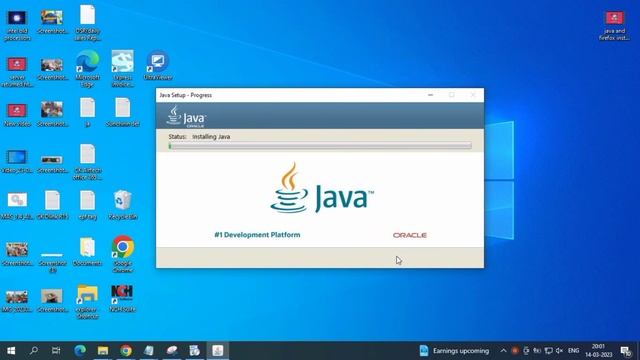
Task: Open File Explorer from the taskbar
Action: [103, 351]
